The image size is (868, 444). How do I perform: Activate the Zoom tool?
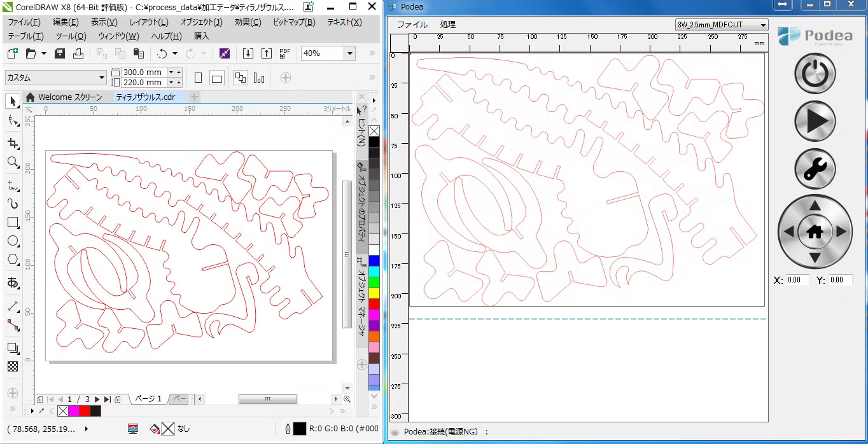pos(13,163)
